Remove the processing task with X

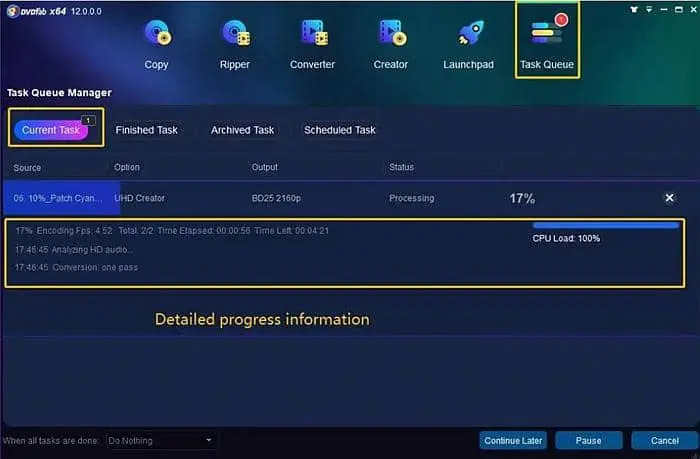click(669, 198)
